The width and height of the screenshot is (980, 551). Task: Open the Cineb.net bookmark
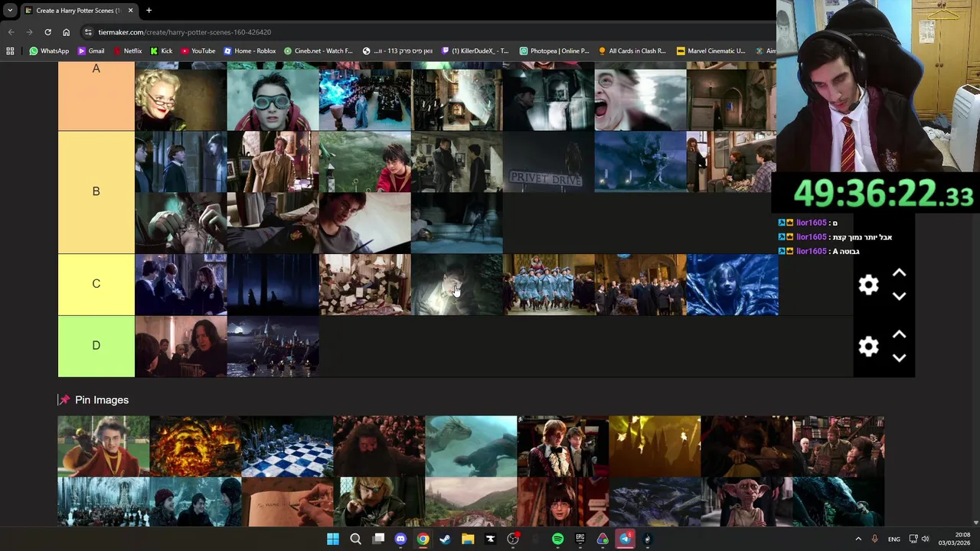(318, 51)
